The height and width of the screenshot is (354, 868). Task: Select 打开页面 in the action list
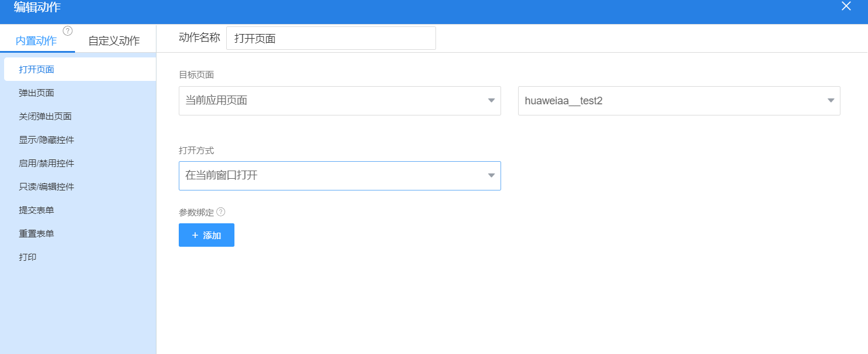[x=36, y=69]
